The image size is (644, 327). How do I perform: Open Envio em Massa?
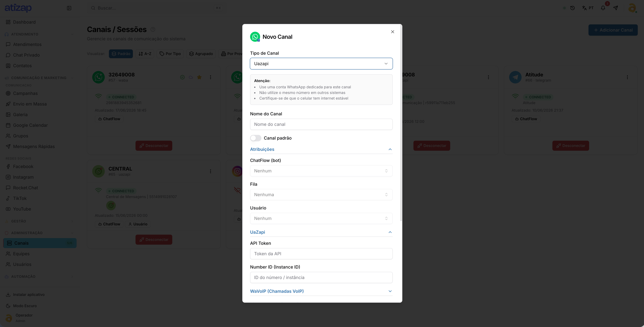(x=40, y=104)
